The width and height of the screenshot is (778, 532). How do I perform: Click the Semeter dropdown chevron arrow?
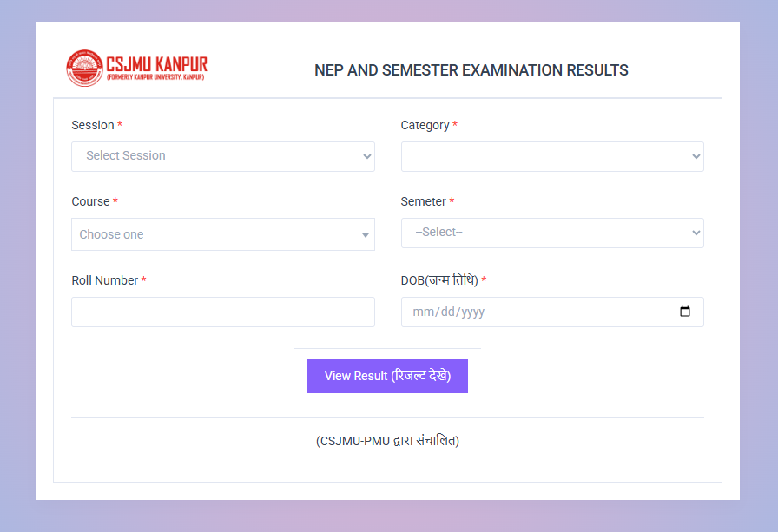point(696,233)
